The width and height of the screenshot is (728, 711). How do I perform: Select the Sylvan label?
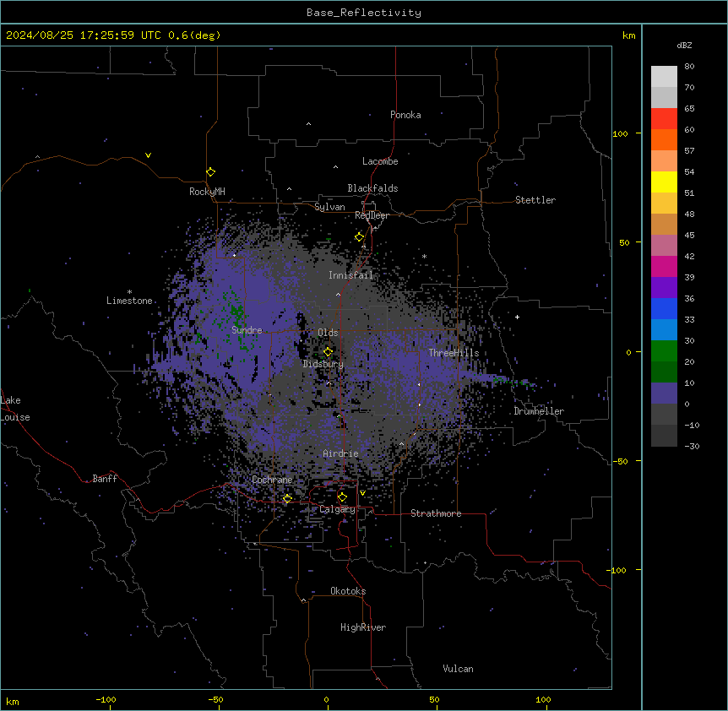[329, 207]
